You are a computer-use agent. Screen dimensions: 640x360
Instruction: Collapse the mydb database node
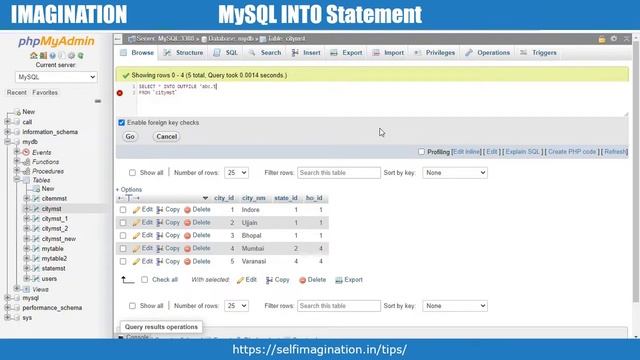click(7, 142)
